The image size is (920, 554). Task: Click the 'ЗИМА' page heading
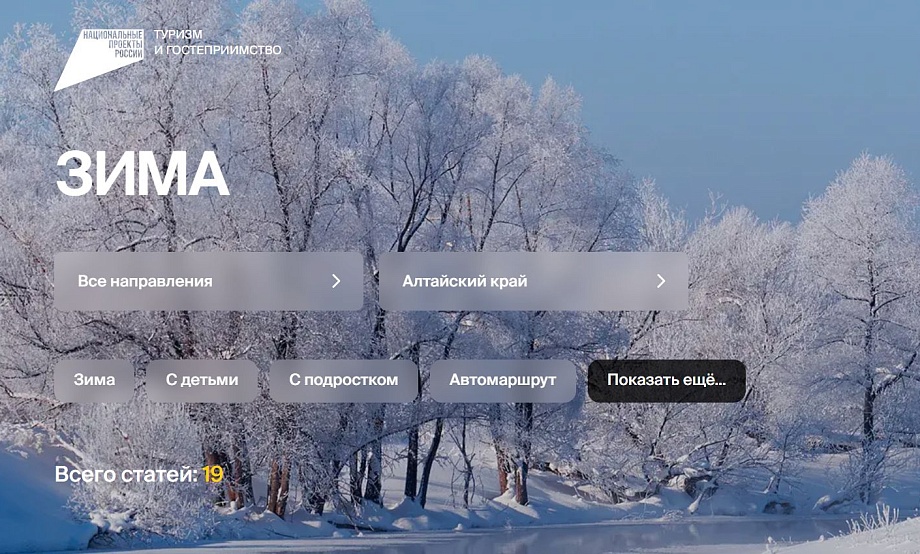[x=142, y=174]
